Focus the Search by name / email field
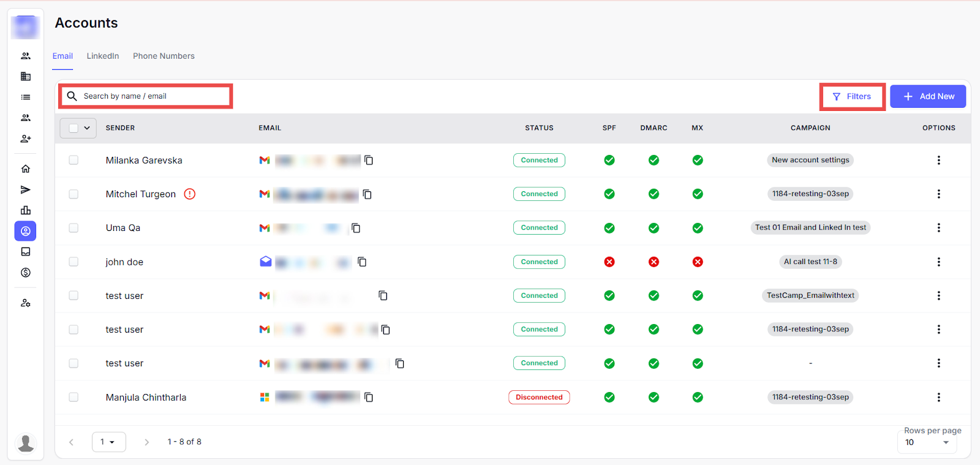980x465 pixels. click(x=153, y=96)
